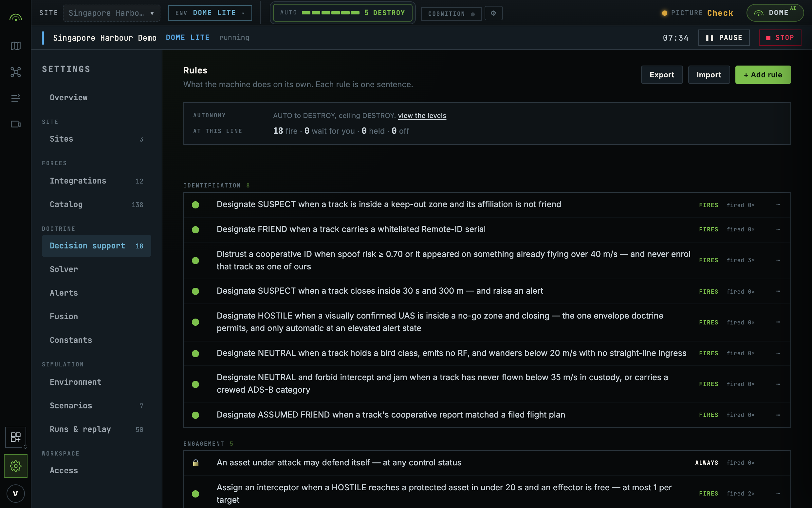This screenshot has height=508, width=812.
Task: Open row menu for bird class NEUTRAL rule
Action: [778, 353]
